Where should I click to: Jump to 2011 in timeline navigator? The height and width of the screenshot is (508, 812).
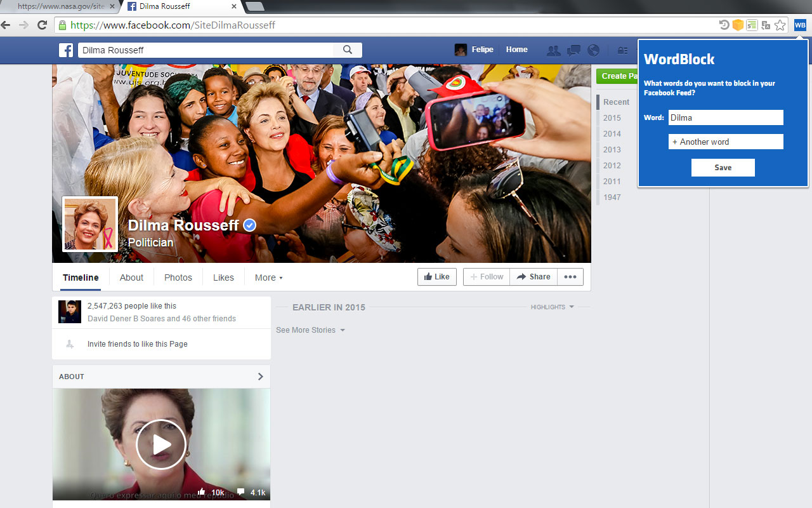click(x=612, y=182)
